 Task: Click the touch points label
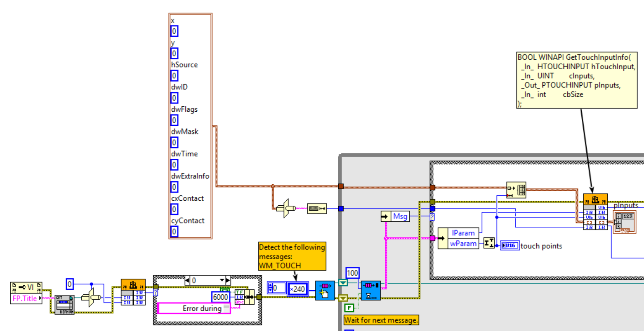coord(541,246)
